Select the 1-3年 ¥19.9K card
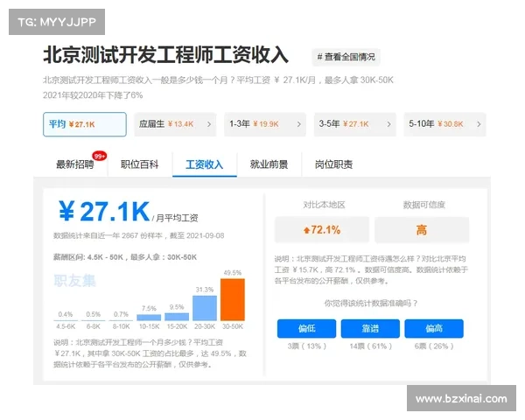The image size is (525, 420). tap(265, 124)
